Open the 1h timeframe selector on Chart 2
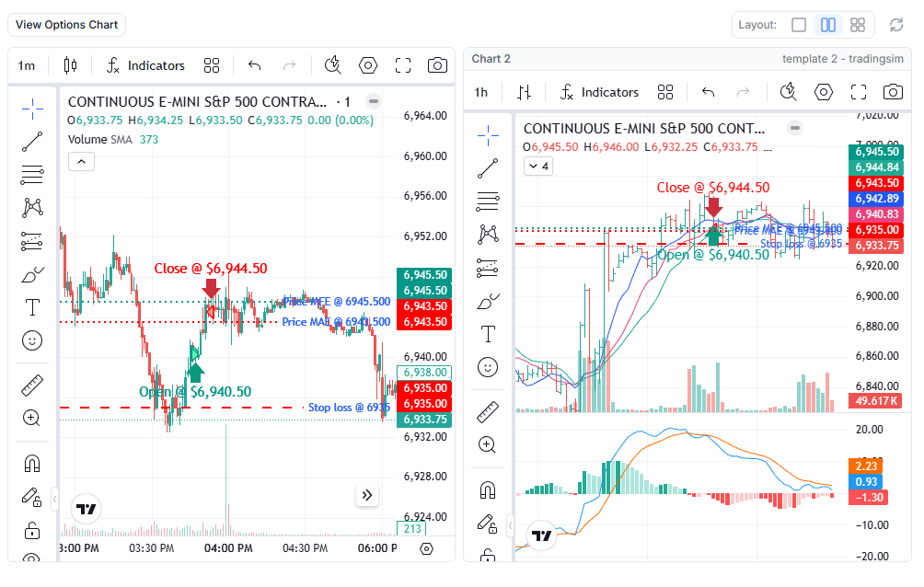This screenshot has height=587, width=924. click(x=481, y=93)
